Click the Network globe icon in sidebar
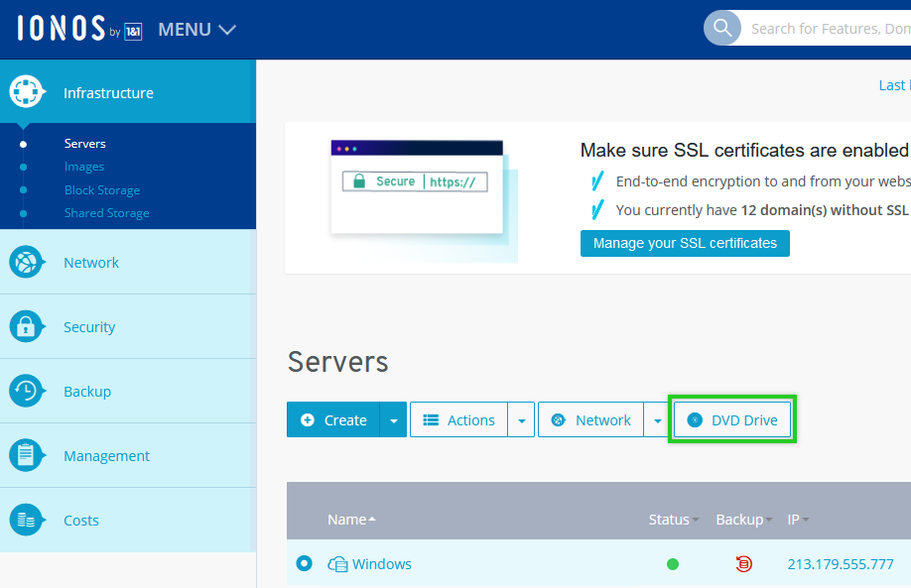 27,263
